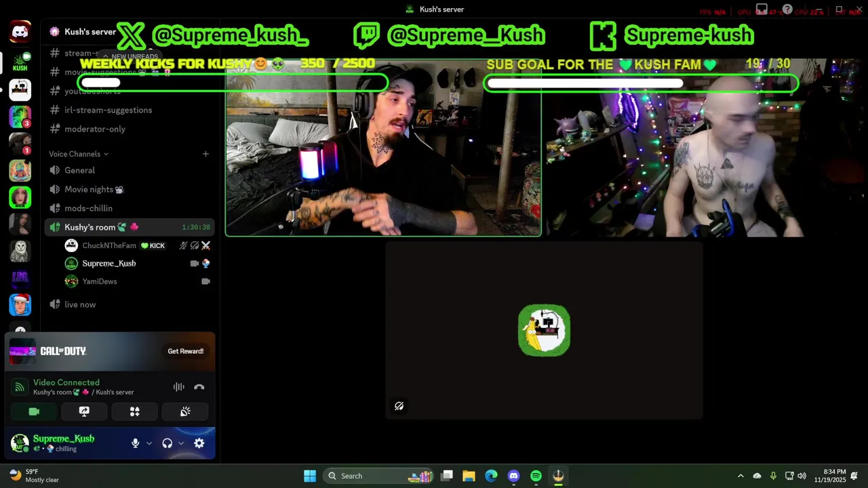Open Windows Start menu

(310, 476)
